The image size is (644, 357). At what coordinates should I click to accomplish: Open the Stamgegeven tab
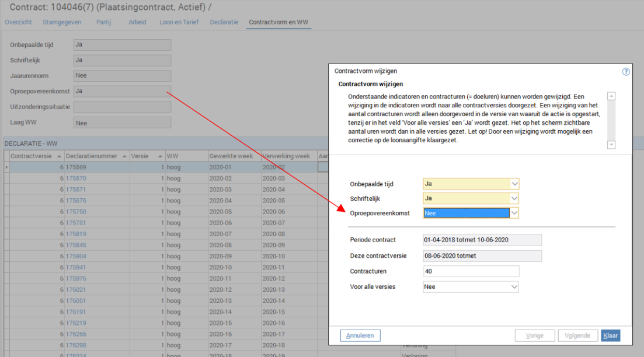[62, 22]
